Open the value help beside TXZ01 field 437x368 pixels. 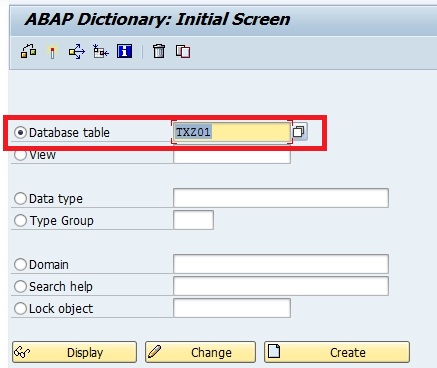tap(299, 132)
